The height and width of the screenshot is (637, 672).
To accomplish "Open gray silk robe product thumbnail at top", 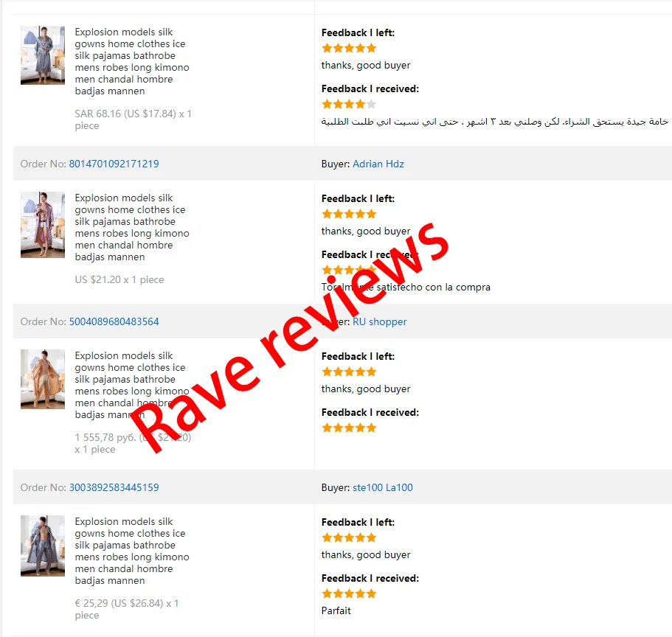I will pos(43,55).
